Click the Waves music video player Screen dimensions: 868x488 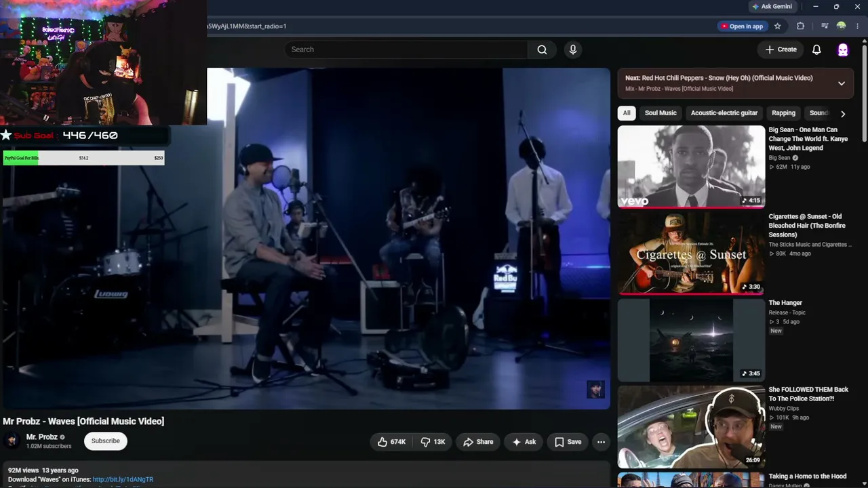(x=305, y=239)
